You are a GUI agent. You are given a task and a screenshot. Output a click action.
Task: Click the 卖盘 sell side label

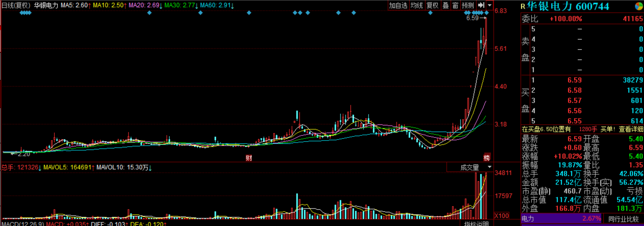(525, 49)
